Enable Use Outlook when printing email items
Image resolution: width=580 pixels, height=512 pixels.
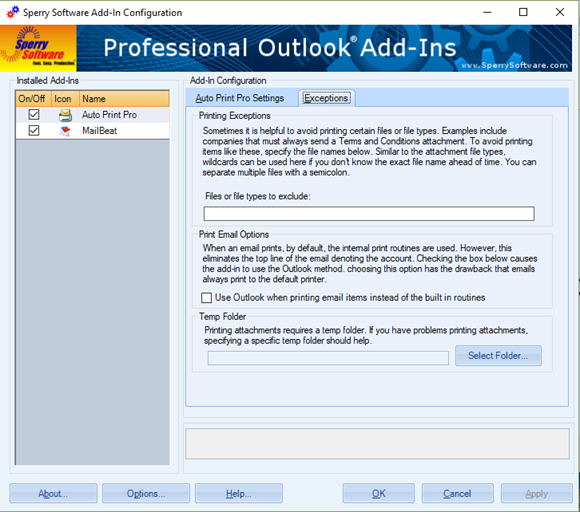coord(206,298)
